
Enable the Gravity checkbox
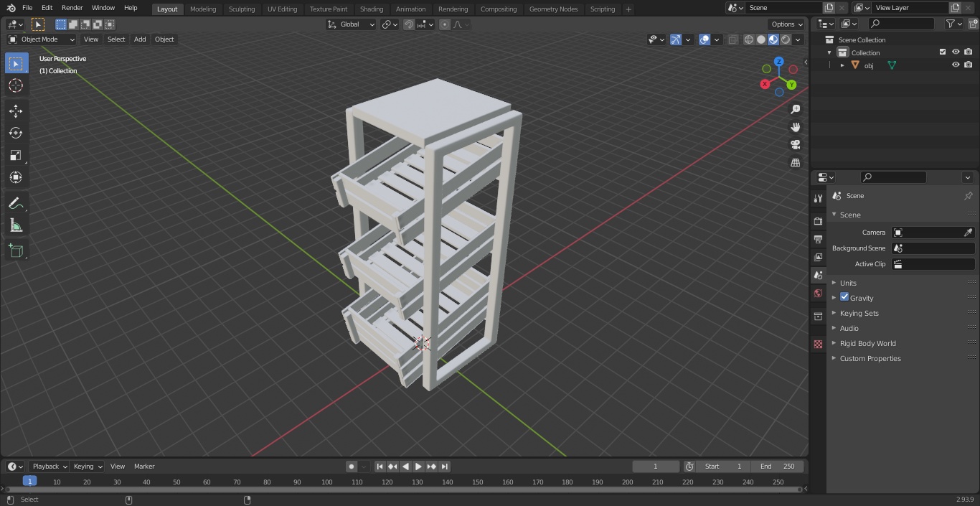[844, 297]
